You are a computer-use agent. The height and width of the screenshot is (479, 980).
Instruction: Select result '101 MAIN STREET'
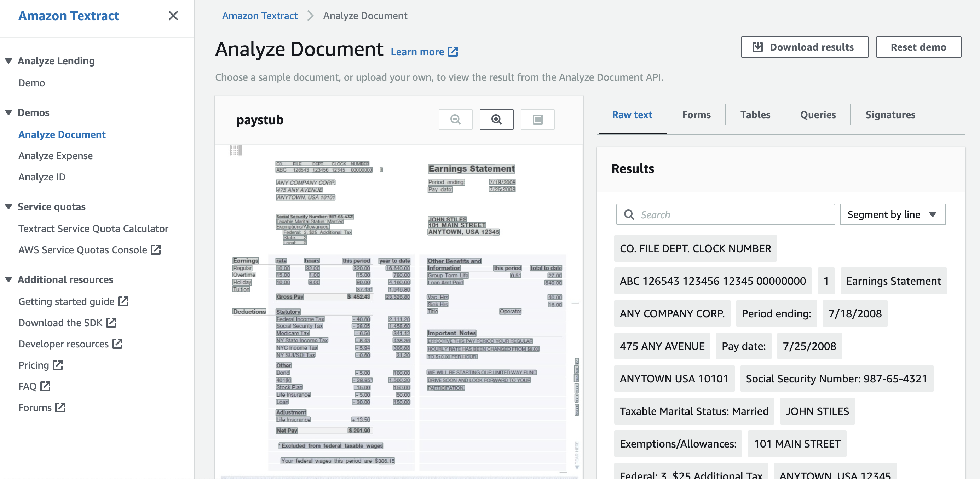point(797,444)
